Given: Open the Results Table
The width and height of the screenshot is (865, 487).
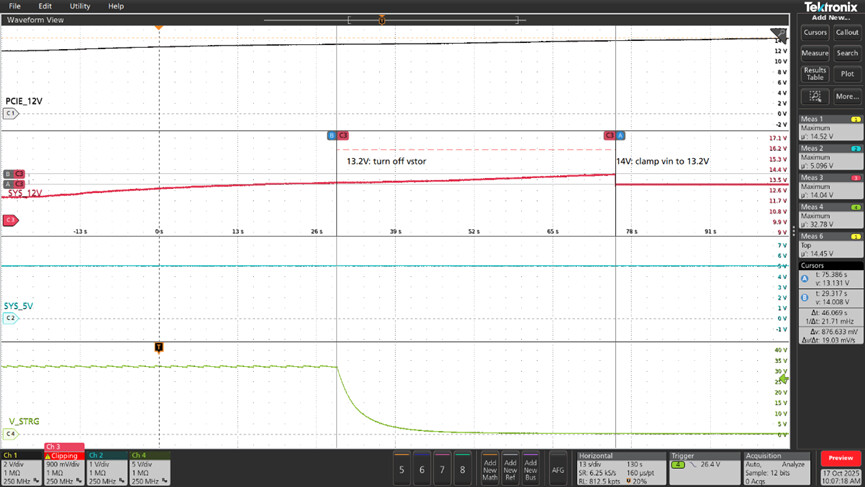Looking at the screenshot, I should pyautogui.click(x=815, y=74).
